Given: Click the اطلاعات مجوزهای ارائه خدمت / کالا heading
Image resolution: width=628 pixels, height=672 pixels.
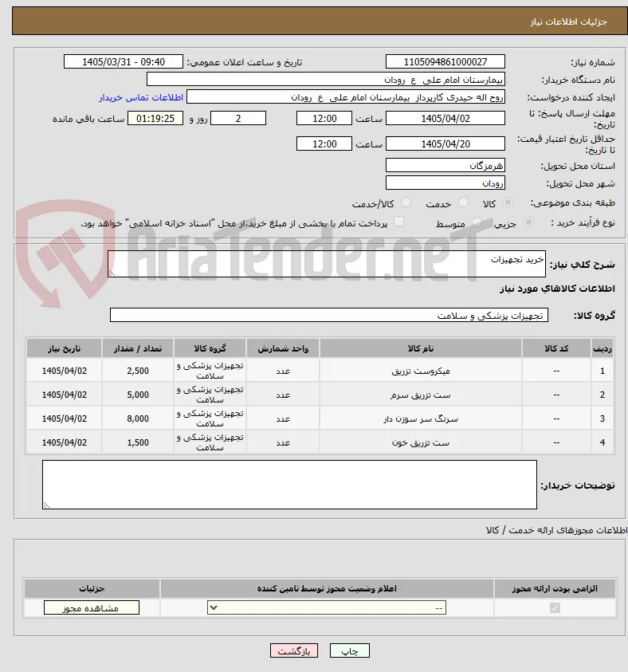Looking at the screenshot, I should (556, 531).
